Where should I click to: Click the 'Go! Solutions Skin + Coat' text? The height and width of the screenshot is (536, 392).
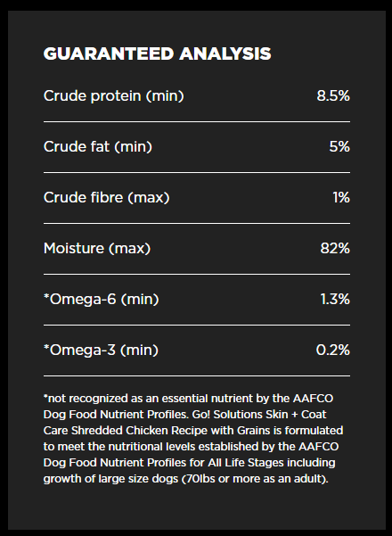[259, 415]
